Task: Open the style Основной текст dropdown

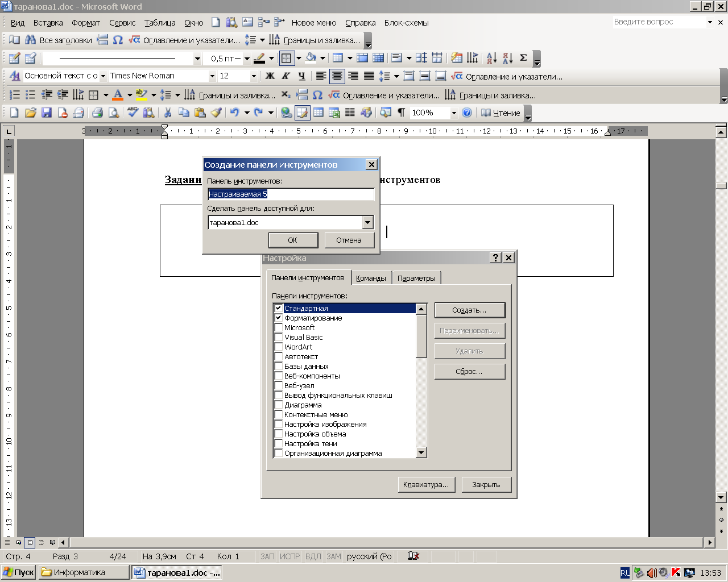Action: (x=103, y=76)
